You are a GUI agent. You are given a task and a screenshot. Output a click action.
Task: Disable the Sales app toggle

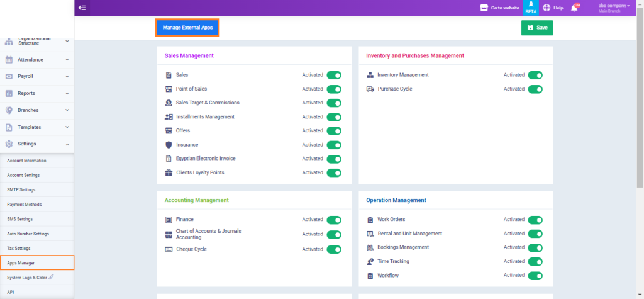[334, 76]
